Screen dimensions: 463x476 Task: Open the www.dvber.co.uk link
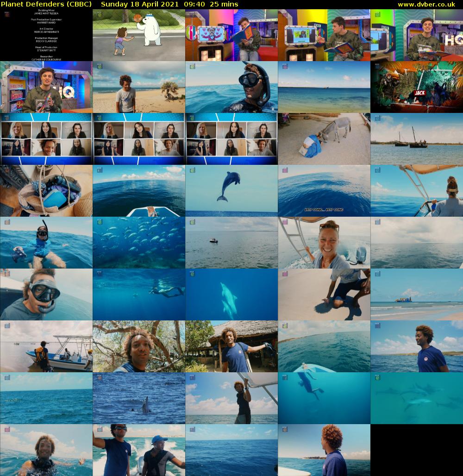coord(429,4)
